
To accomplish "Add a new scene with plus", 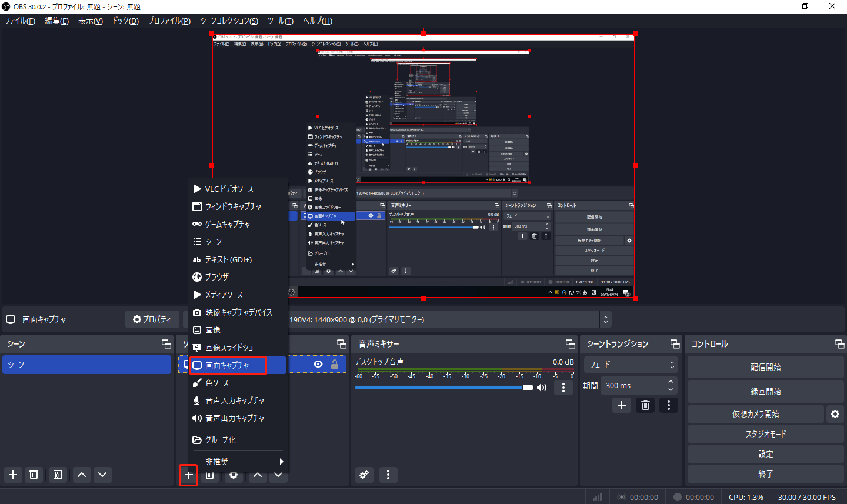I will 13,475.
